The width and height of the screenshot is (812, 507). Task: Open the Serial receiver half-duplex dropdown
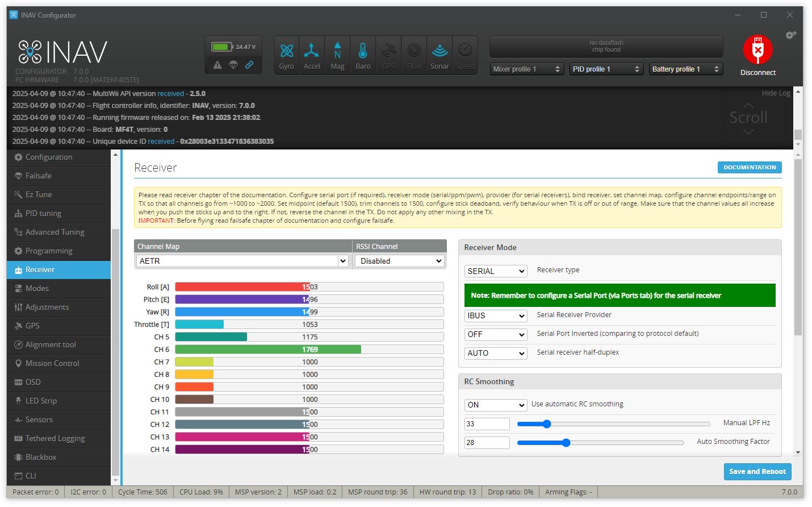pos(496,353)
